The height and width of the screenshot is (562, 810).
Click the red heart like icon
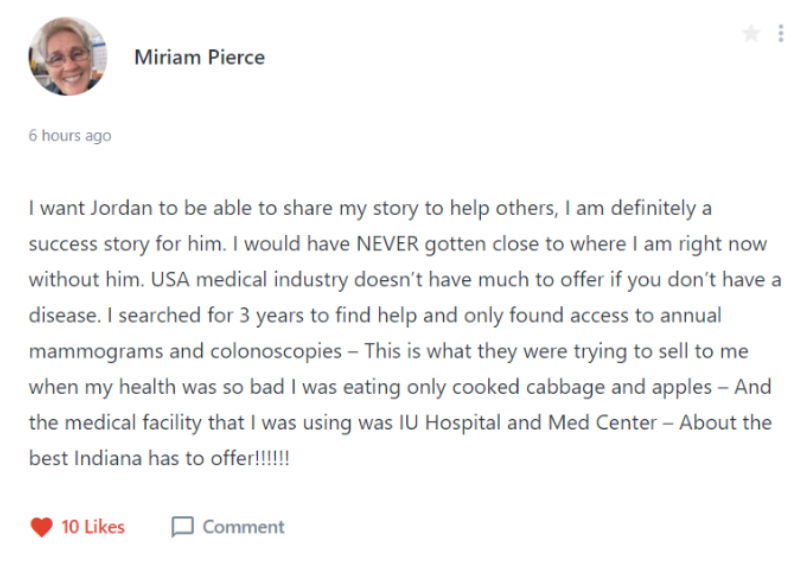40,527
